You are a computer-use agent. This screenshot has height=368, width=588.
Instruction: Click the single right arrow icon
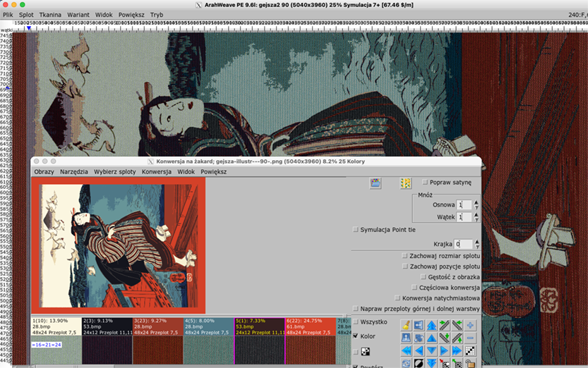tap(445, 351)
